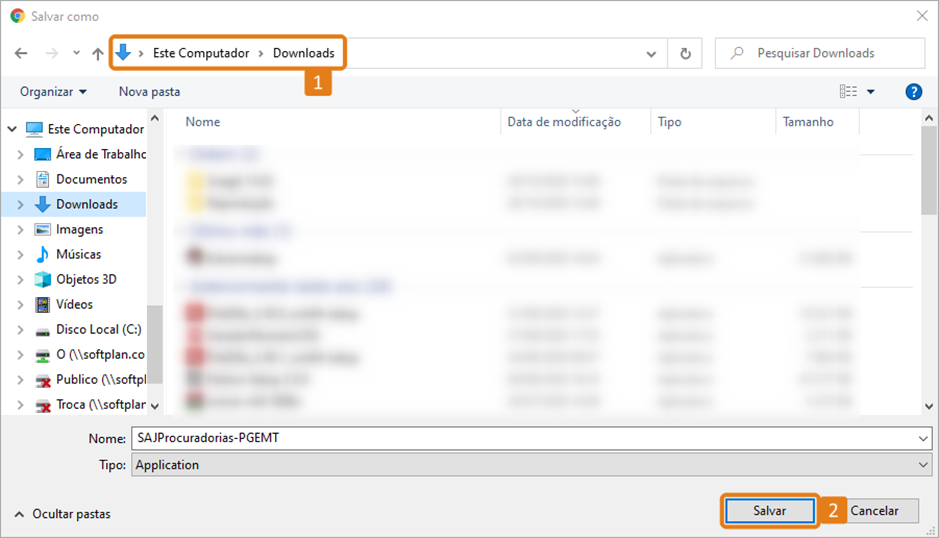The image size is (939, 538).
Task: Open the Tipo file type dropdown
Action: click(530, 465)
